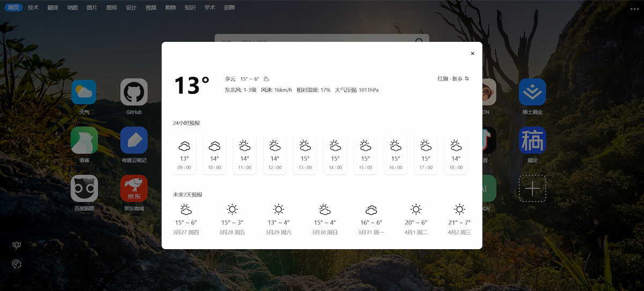Open the 天气 weather app shortcut
The image size is (644, 291).
[x=84, y=92]
